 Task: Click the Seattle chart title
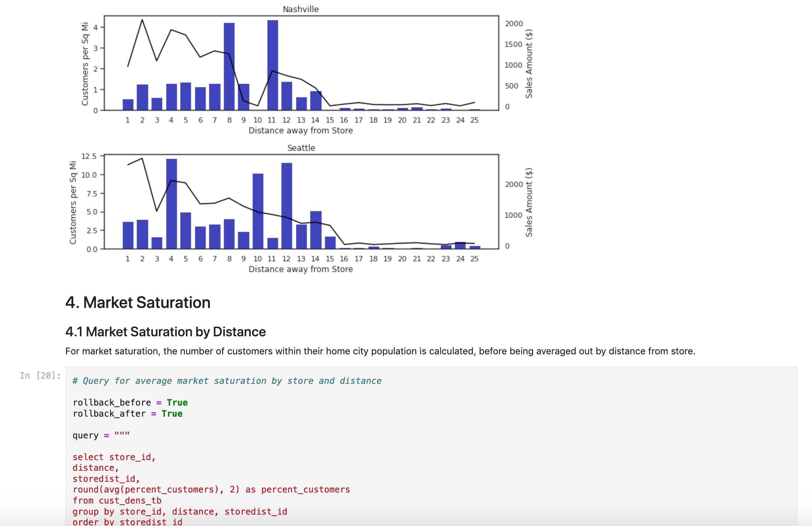[x=301, y=148]
